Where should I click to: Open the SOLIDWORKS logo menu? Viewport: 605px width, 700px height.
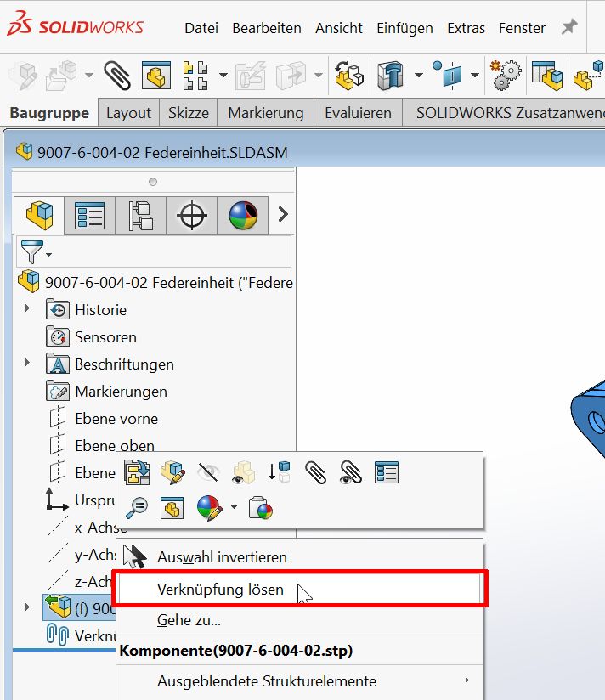pos(75,24)
